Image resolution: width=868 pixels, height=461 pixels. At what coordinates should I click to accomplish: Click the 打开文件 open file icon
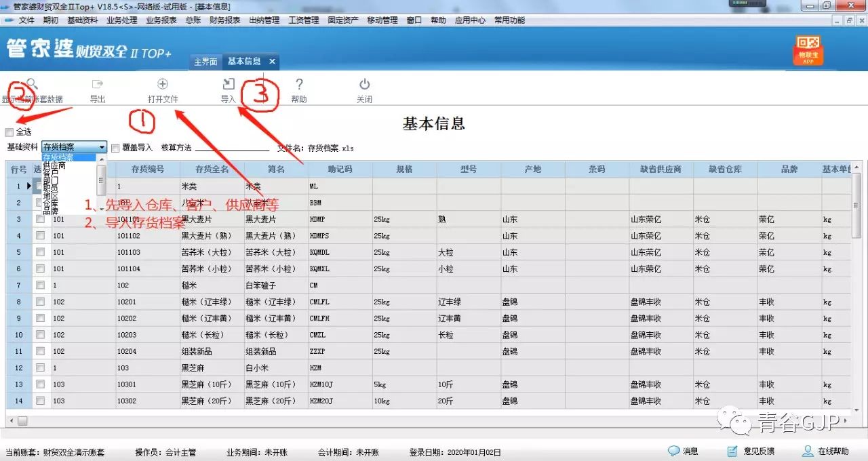[162, 89]
